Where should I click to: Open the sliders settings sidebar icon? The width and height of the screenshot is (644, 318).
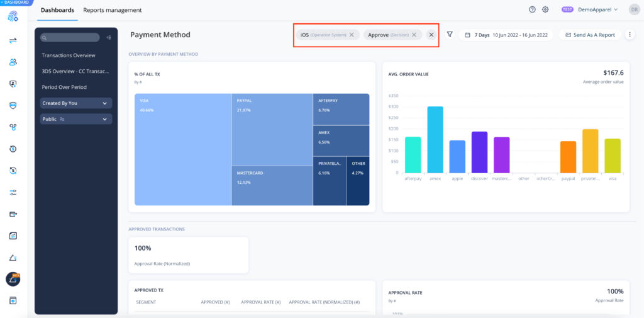[x=13, y=192]
